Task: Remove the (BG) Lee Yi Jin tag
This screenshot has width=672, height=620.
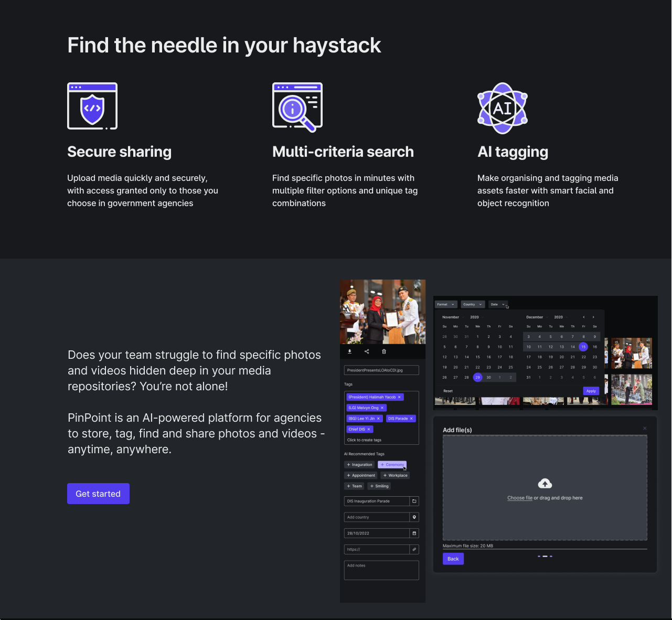Action: coord(378,419)
